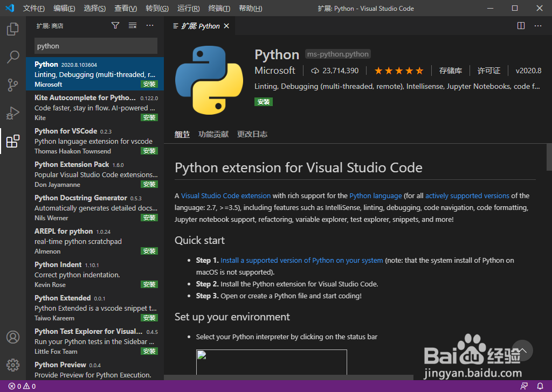552x392 pixels.
Task: Click the ms-python.python identifier badge
Action: click(x=337, y=54)
